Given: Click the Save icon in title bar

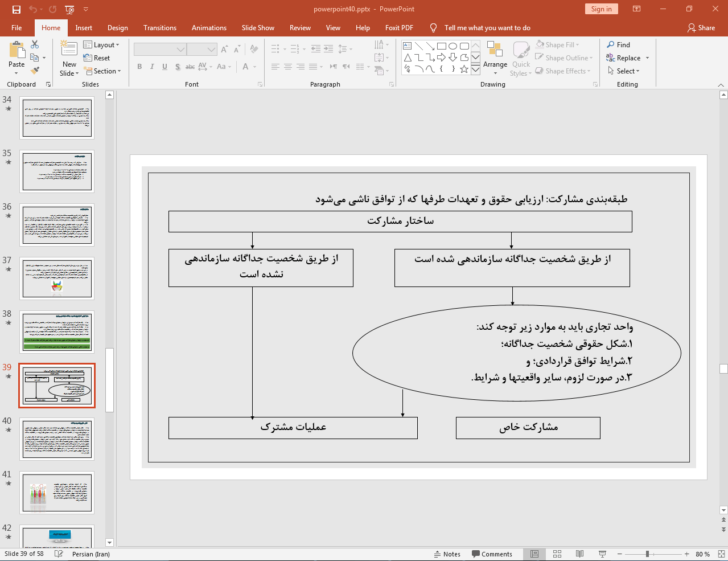Looking at the screenshot, I should pyautogui.click(x=16, y=9).
